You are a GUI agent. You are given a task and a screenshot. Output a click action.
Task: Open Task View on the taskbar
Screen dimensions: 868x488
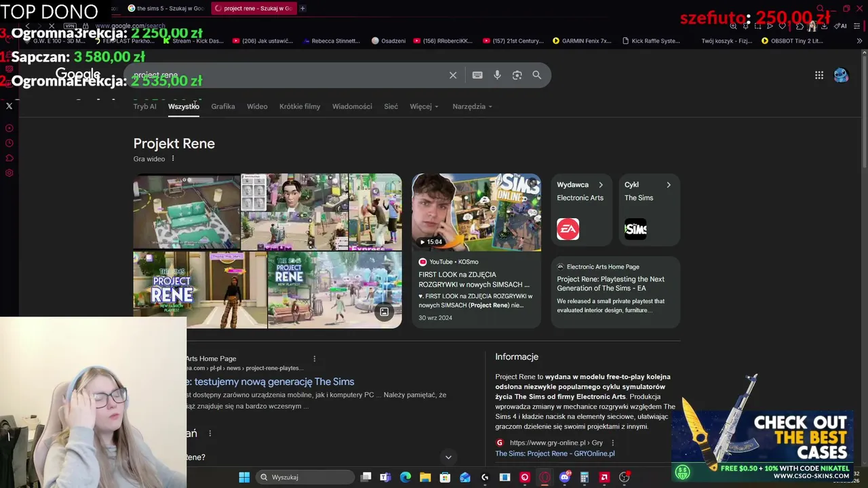coord(366,477)
